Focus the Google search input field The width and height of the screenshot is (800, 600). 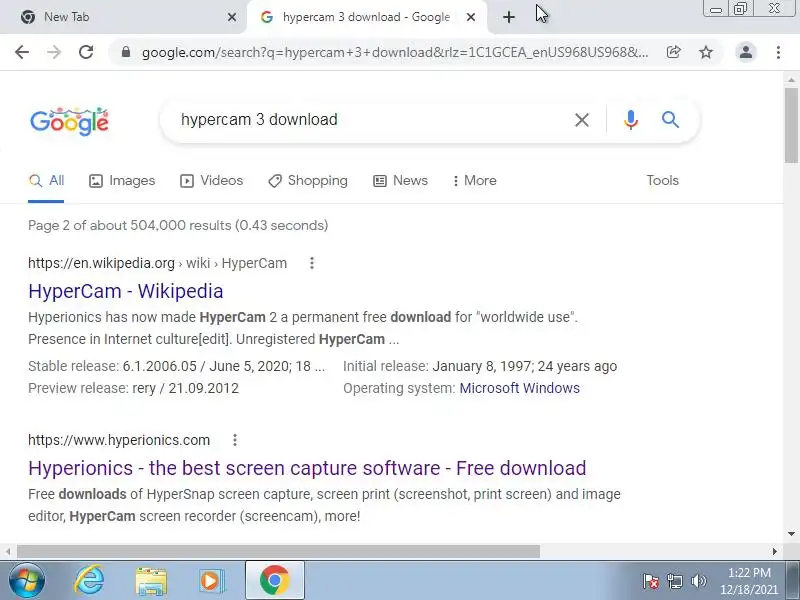click(x=372, y=120)
